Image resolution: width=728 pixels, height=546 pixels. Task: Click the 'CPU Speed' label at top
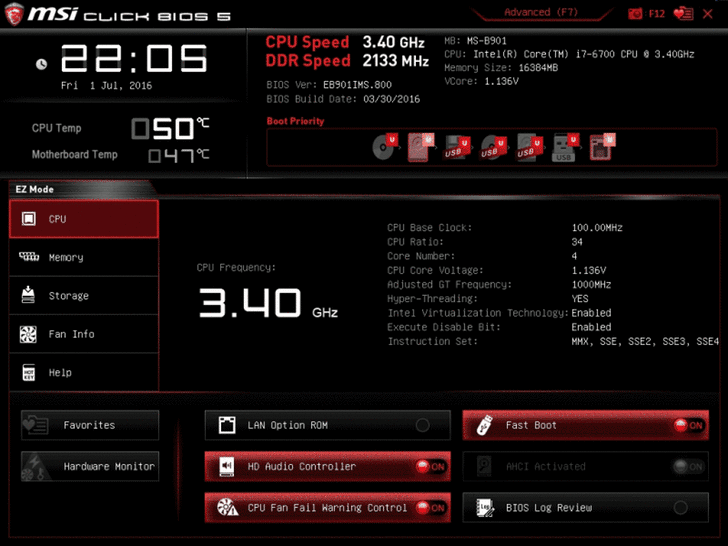(x=307, y=42)
